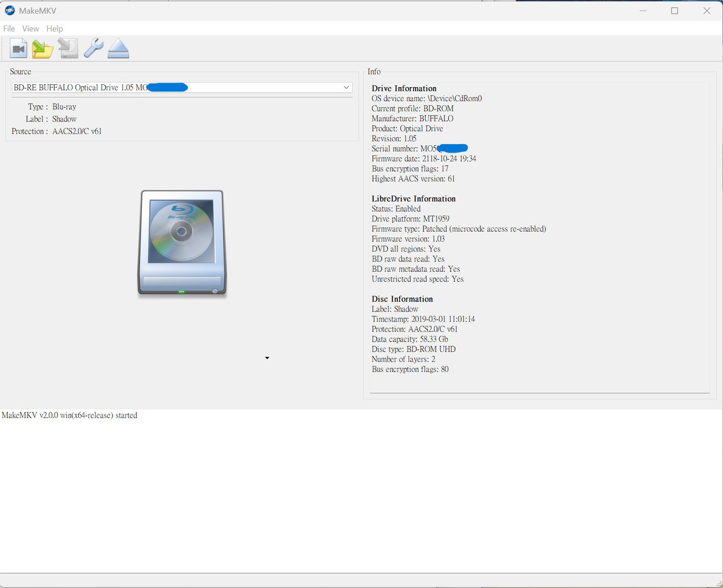Click 'Timestamp: 2019-03-01 11:01:14' text

(x=423, y=319)
